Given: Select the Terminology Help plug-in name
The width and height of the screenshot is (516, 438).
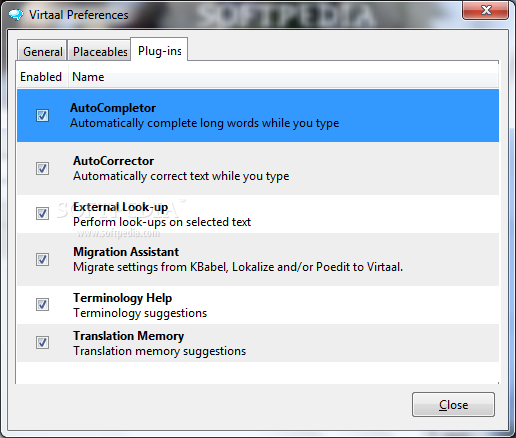Looking at the screenshot, I should (x=122, y=298).
